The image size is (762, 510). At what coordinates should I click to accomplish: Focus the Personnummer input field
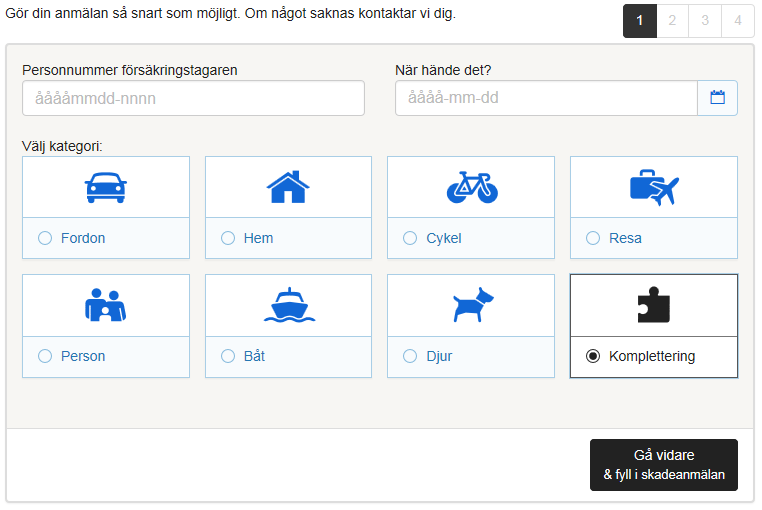pos(193,98)
